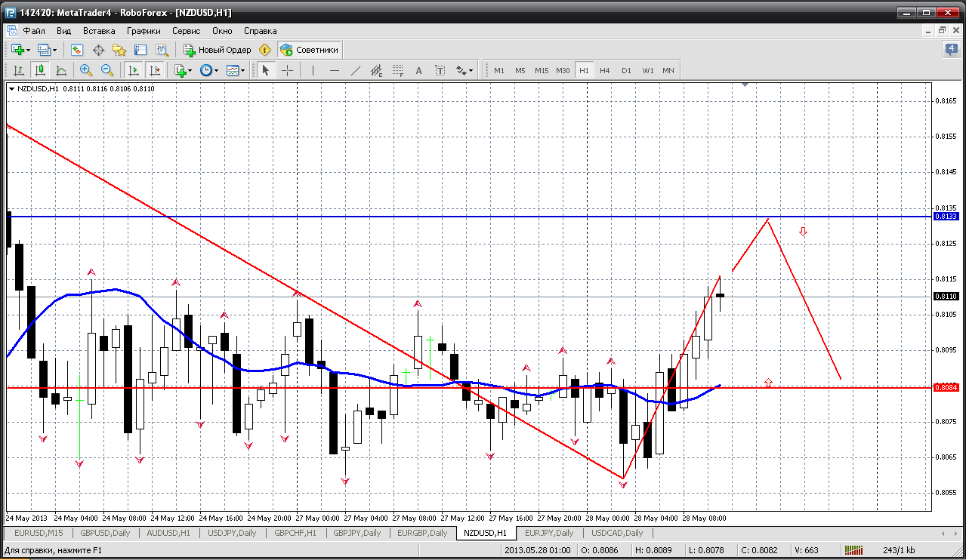The image size is (966, 560).
Task: Set timeframe to M30
Action: pos(563,70)
